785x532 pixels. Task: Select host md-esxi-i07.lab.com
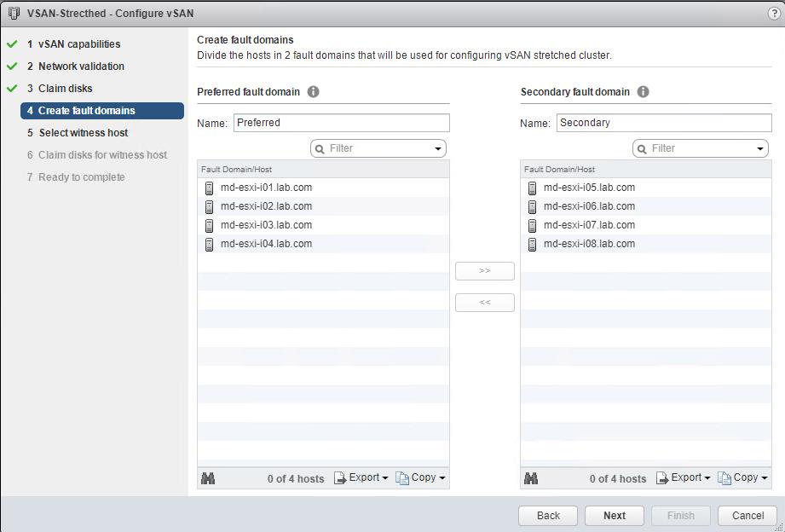pos(646,225)
